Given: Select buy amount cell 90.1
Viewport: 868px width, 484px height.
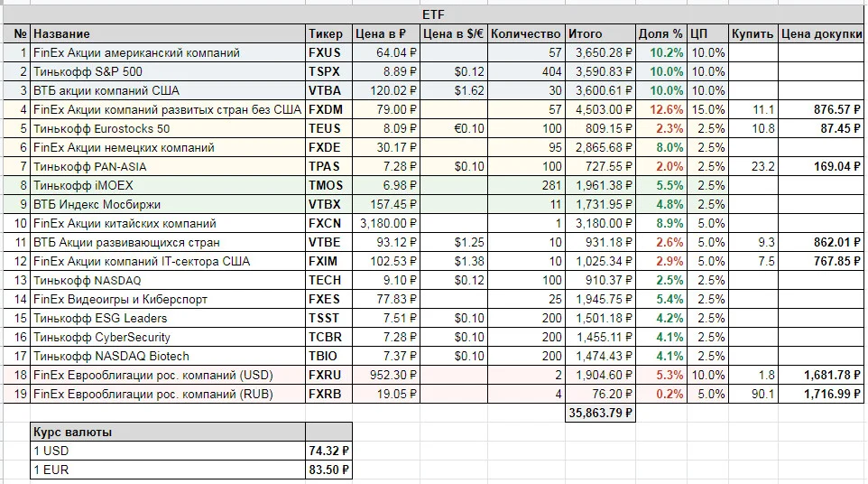Looking at the screenshot, I should [753, 394].
